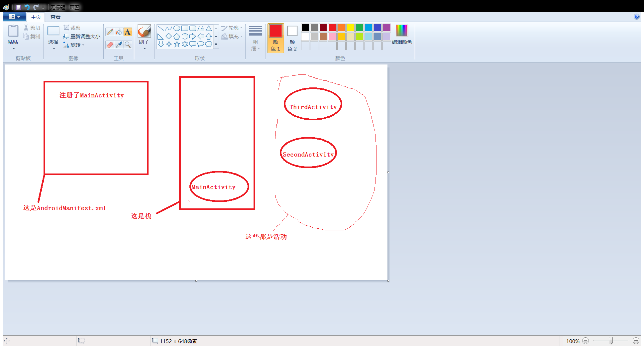Select the Text tool

128,32
